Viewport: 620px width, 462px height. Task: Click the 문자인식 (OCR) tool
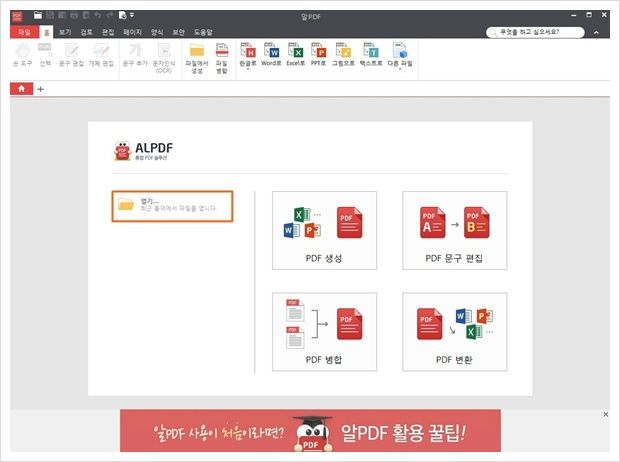164,59
